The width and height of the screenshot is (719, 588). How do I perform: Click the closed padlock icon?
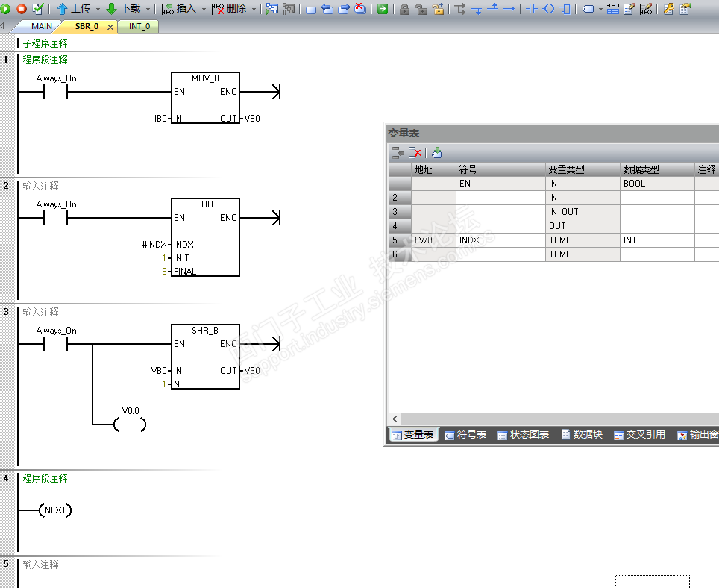(x=404, y=9)
